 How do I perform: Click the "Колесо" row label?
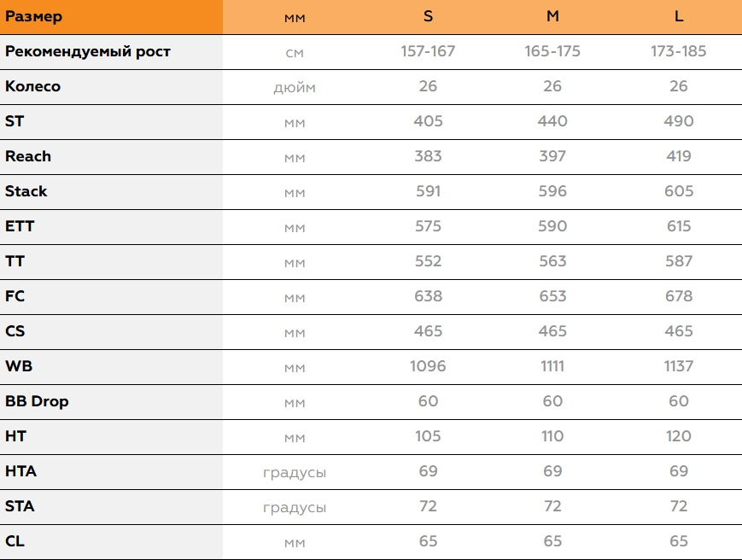pyautogui.click(x=32, y=86)
